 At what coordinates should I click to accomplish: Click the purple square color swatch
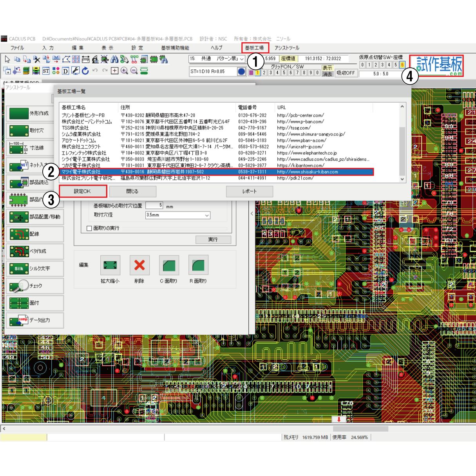tap(251, 72)
